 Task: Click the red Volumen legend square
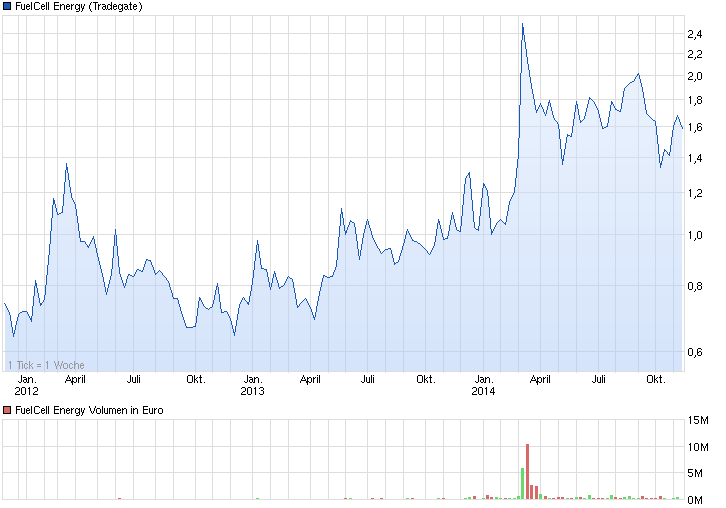point(7,410)
